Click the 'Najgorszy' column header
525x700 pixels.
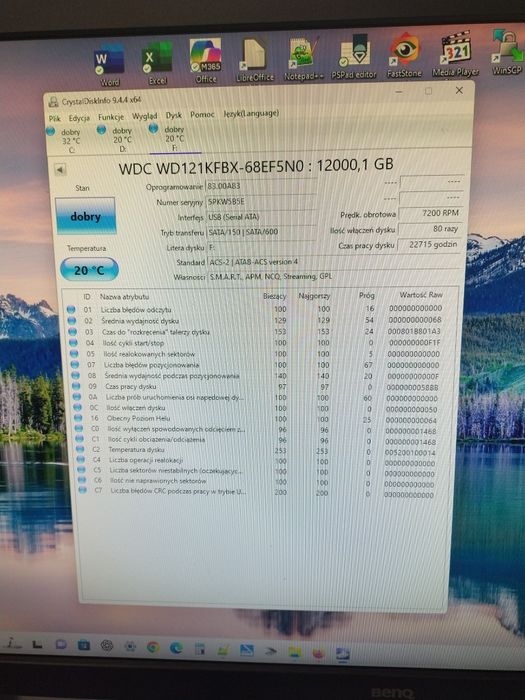(x=314, y=295)
